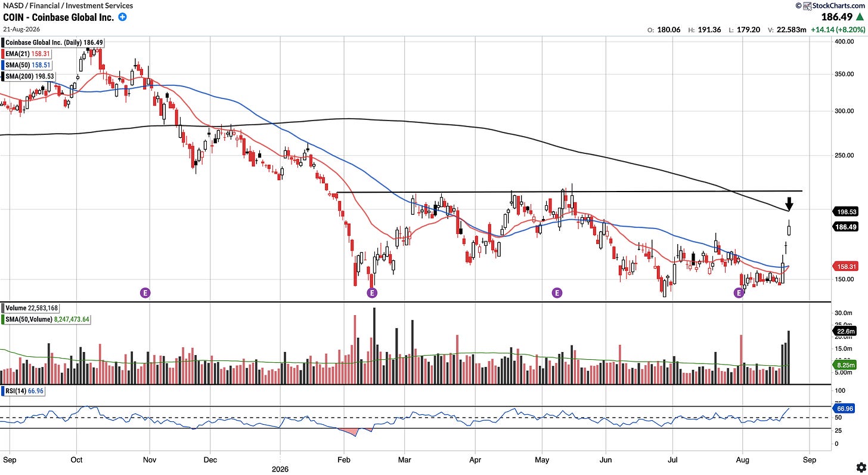The image size is (868, 475).
Task: Select the earnings marker in mid-February
Action: coord(372,292)
